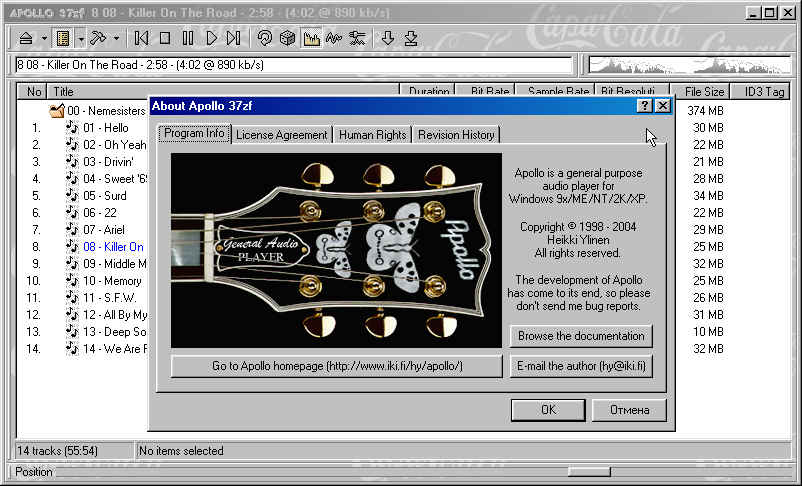Click the music note icon for 11 - S.F.W.
This screenshot has width=802, height=486.
pos(72,297)
